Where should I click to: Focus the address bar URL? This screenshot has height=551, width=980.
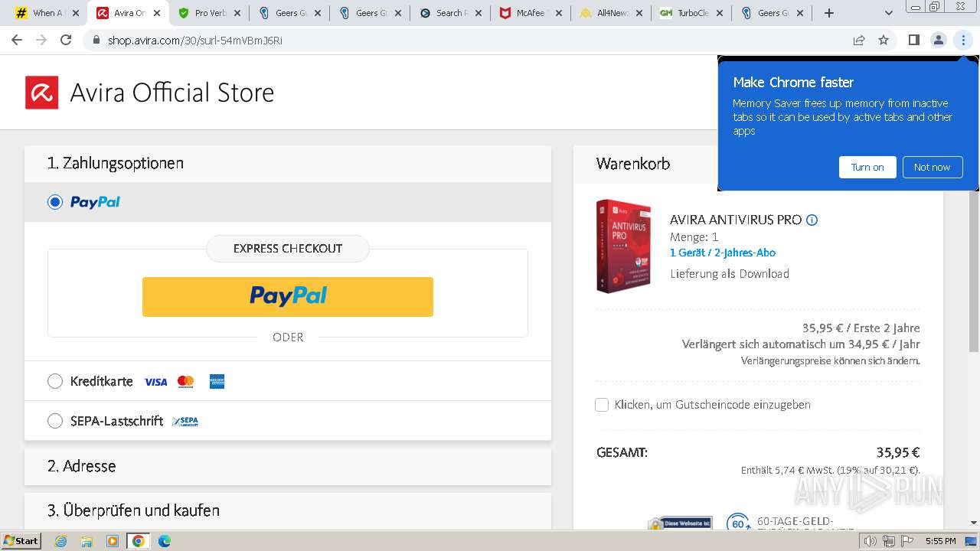click(195, 41)
